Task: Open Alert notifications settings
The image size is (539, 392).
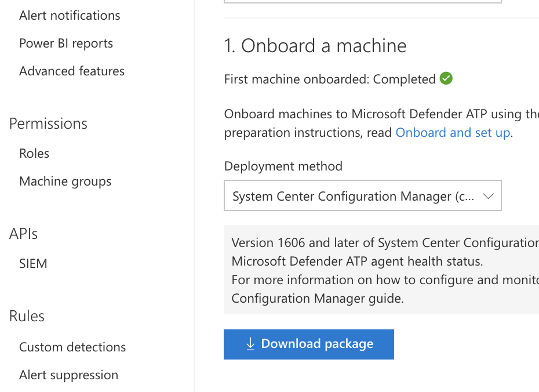Action: [70, 16]
